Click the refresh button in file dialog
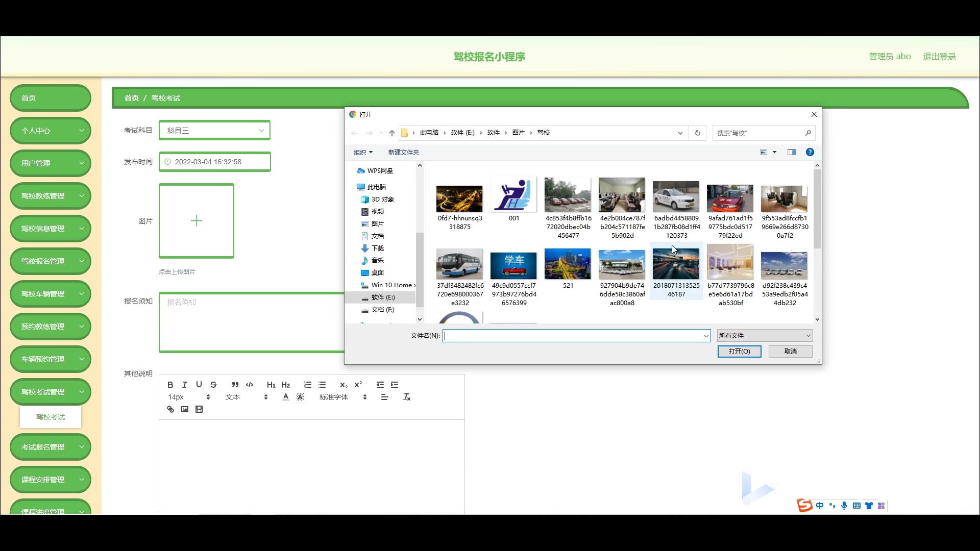This screenshot has width=980, height=551. click(x=697, y=133)
